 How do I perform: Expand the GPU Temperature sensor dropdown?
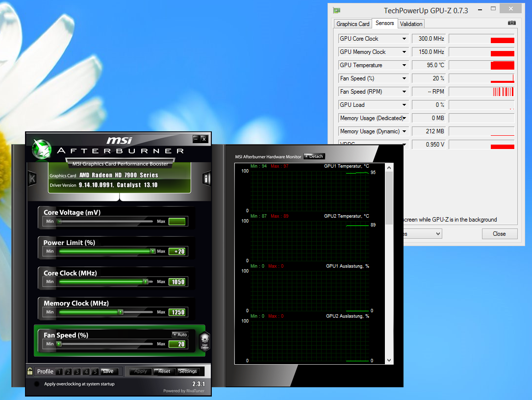tap(404, 65)
